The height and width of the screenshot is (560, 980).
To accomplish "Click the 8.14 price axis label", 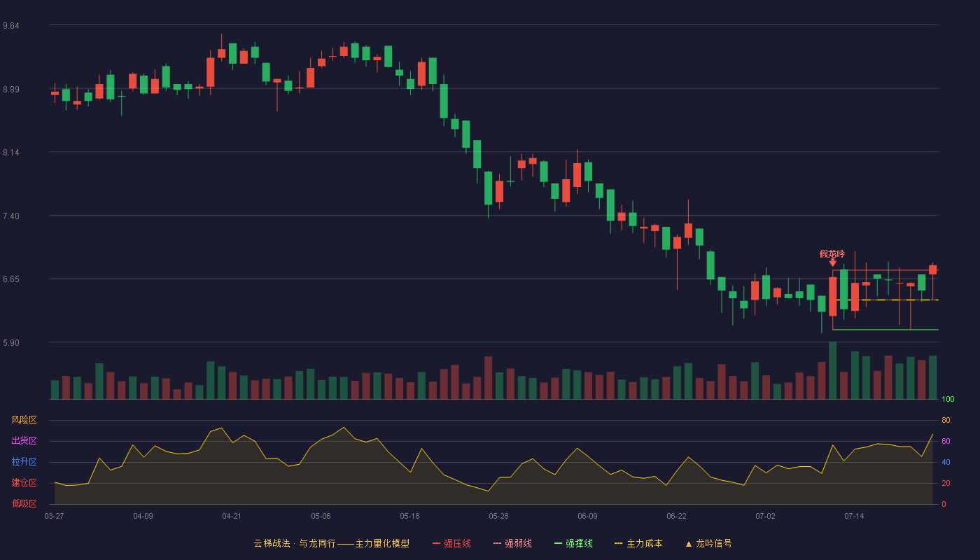I will [x=11, y=153].
